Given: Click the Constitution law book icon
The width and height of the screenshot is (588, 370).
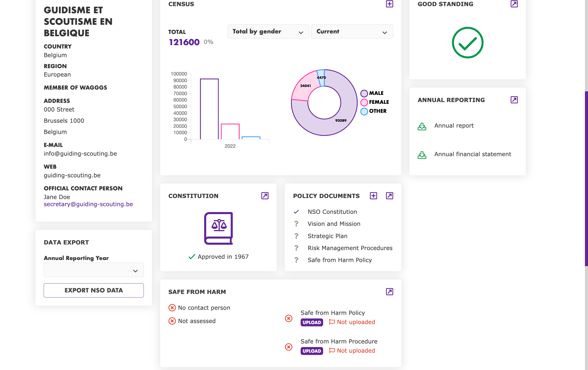Looking at the screenshot, I should pos(218,228).
